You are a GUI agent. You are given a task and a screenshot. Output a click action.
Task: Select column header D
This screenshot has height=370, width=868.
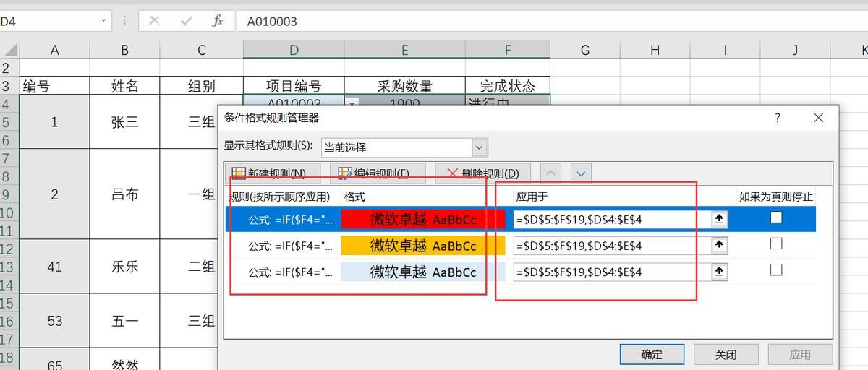294,50
